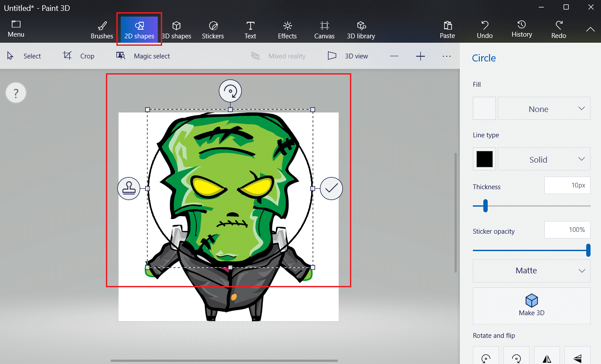
Task: Open the 3D library
Action: click(361, 30)
